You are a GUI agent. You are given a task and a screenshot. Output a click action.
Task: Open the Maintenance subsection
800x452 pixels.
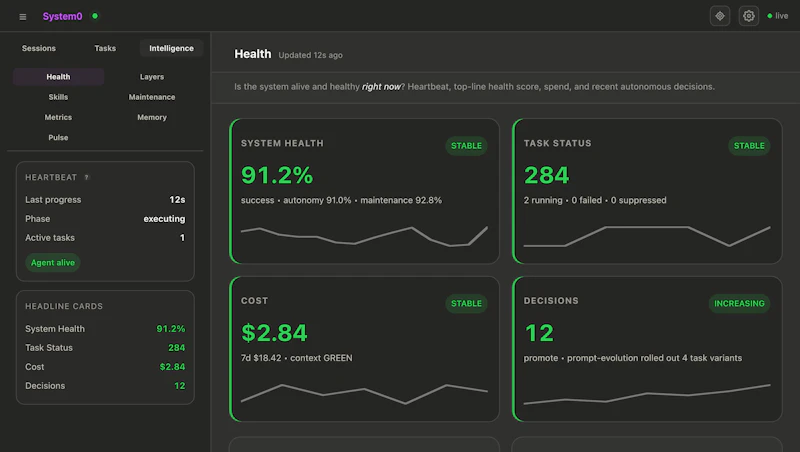click(x=152, y=97)
